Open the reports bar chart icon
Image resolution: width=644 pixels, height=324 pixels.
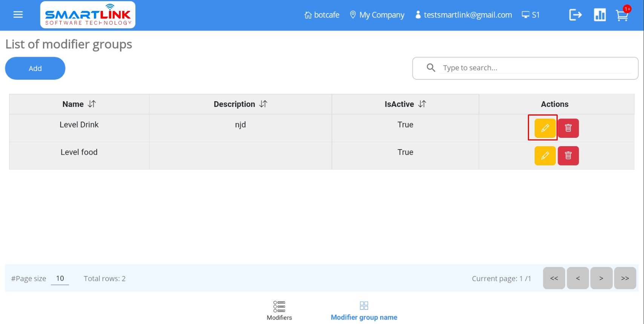tap(600, 15)
